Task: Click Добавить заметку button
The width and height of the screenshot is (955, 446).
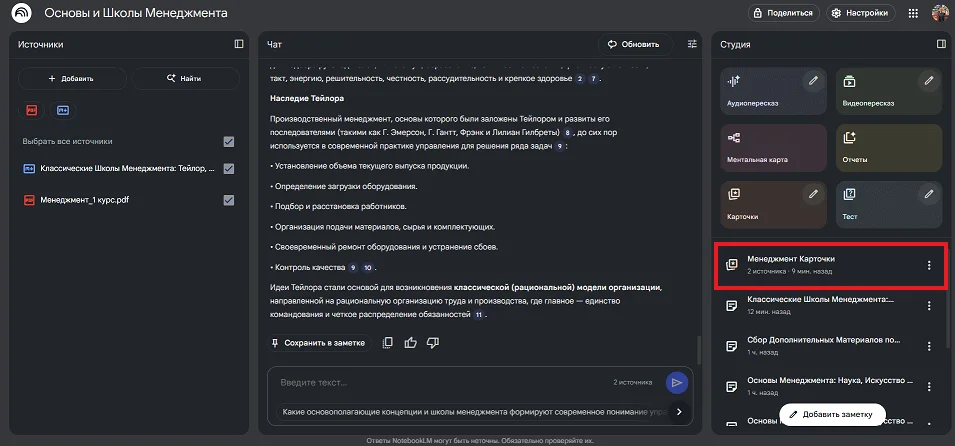Action: (x=833, y=414)
